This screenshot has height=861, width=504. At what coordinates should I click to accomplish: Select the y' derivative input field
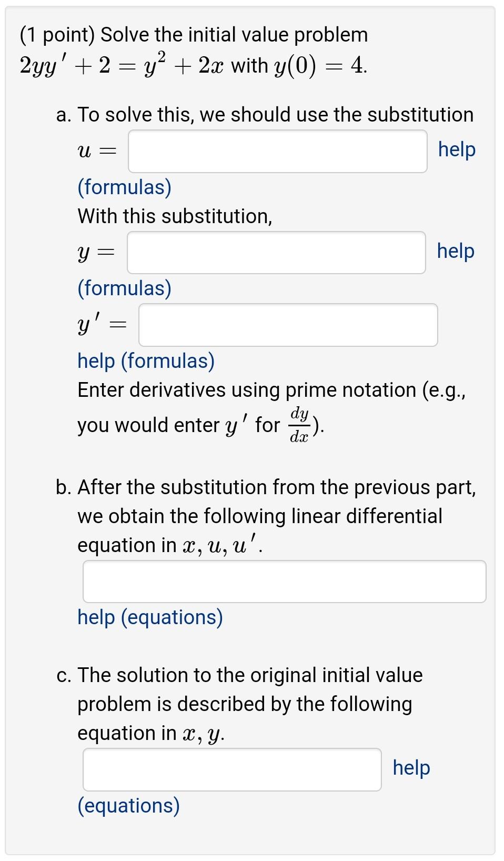[288, 325]
